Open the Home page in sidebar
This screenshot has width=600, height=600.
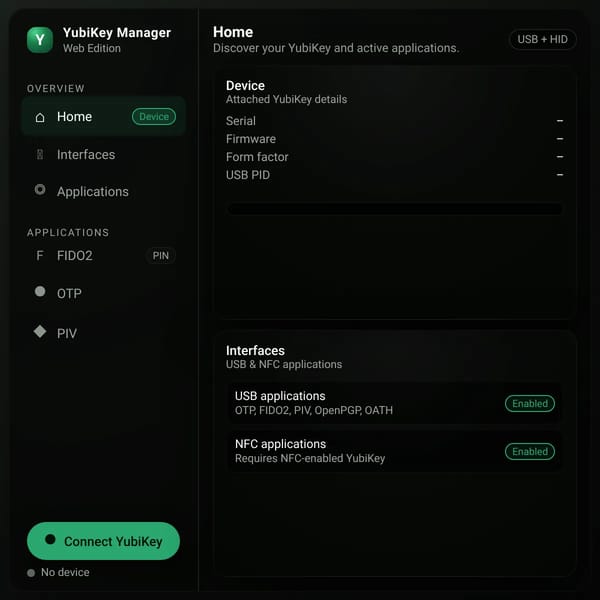coord(104,117)
